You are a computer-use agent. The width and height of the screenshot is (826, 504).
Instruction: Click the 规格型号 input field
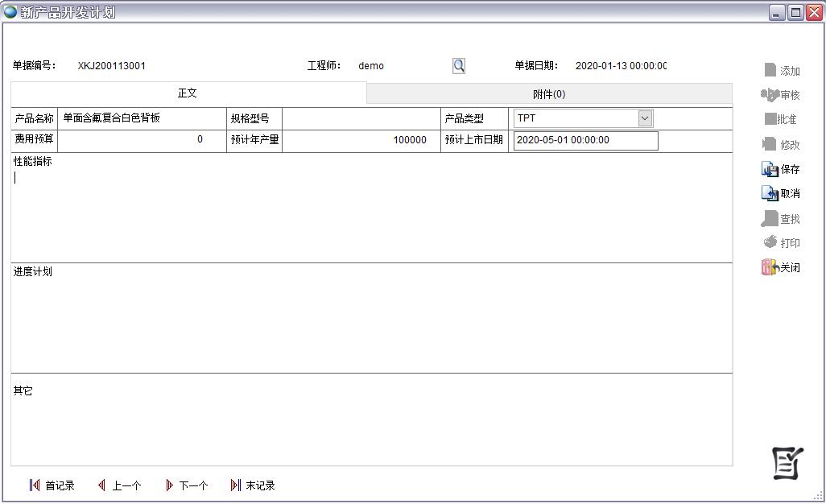point(361,118)
